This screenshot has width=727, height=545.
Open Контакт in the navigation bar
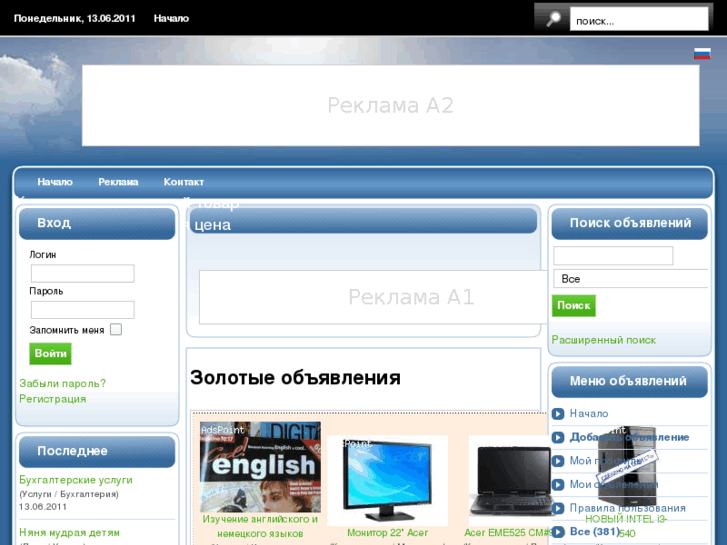tap(184, 182)
